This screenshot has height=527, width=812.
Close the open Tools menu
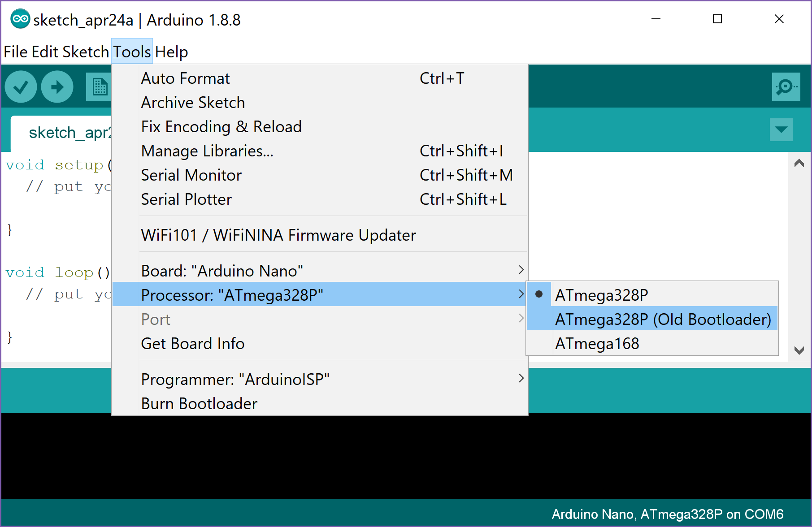(x=132, y=52)
